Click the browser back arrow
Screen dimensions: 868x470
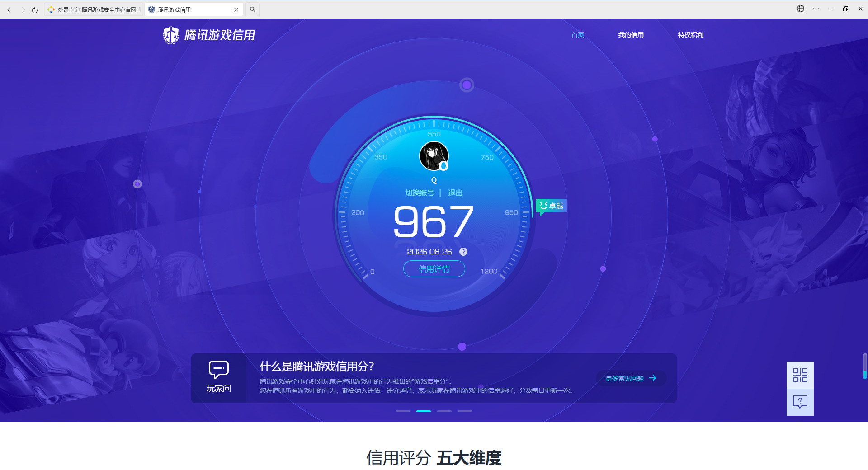point(9,9)
